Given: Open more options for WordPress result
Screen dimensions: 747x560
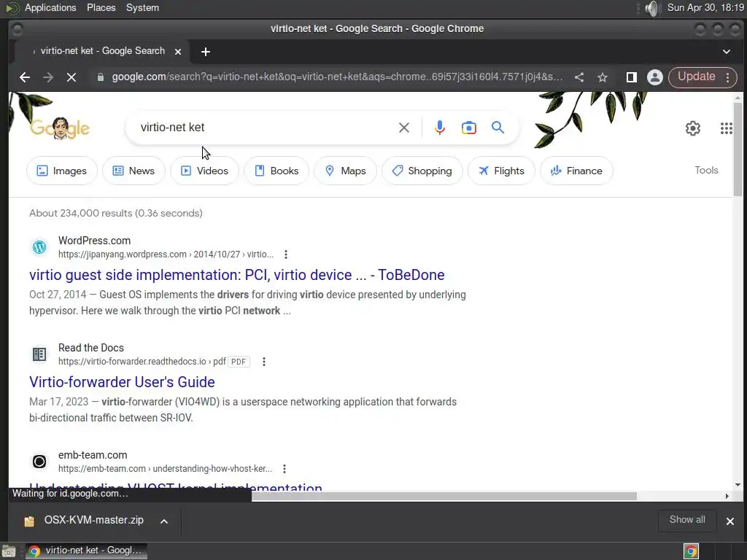Looking at the screenshot, I should click(286, 254).
